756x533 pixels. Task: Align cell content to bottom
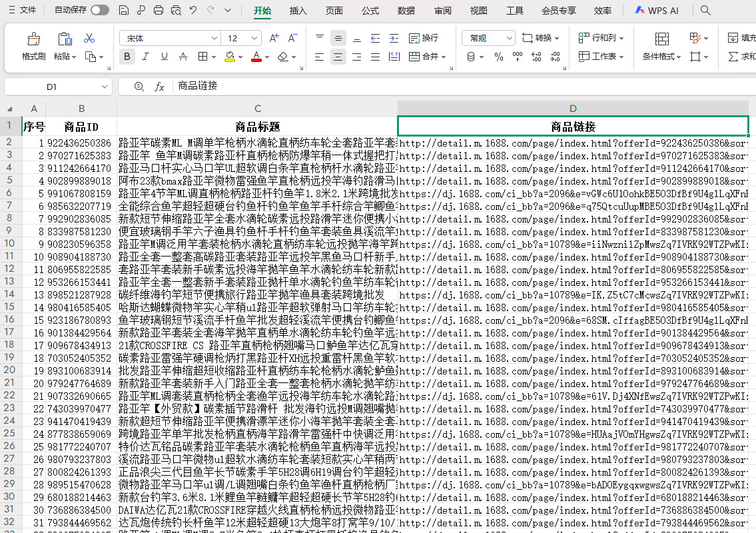(357, 38)
